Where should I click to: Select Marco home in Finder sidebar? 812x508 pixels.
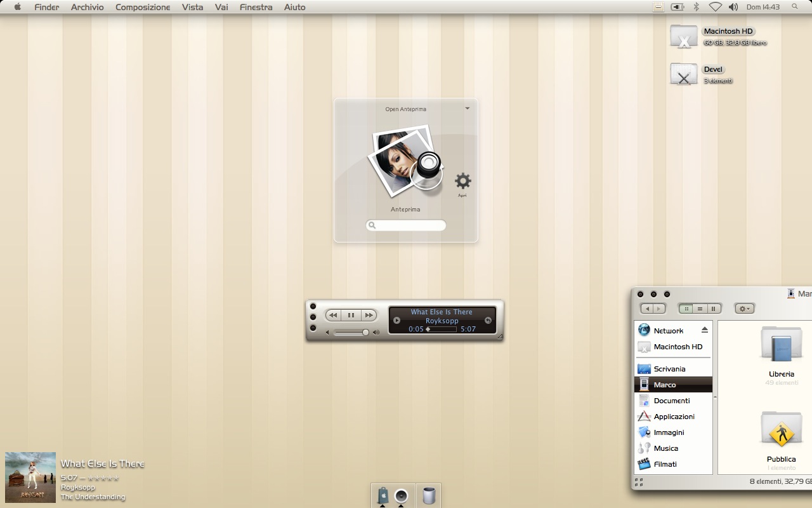point(673,385)
